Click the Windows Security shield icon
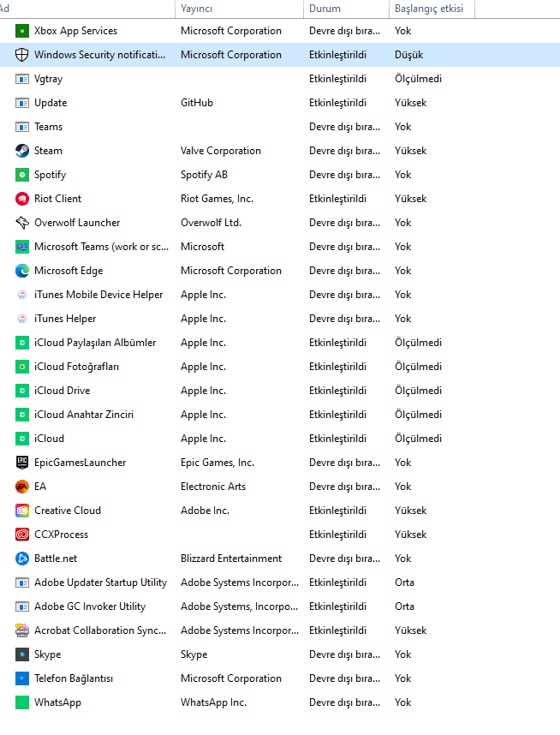Viewport: 560px width, 735px height. tap(22, 55)
